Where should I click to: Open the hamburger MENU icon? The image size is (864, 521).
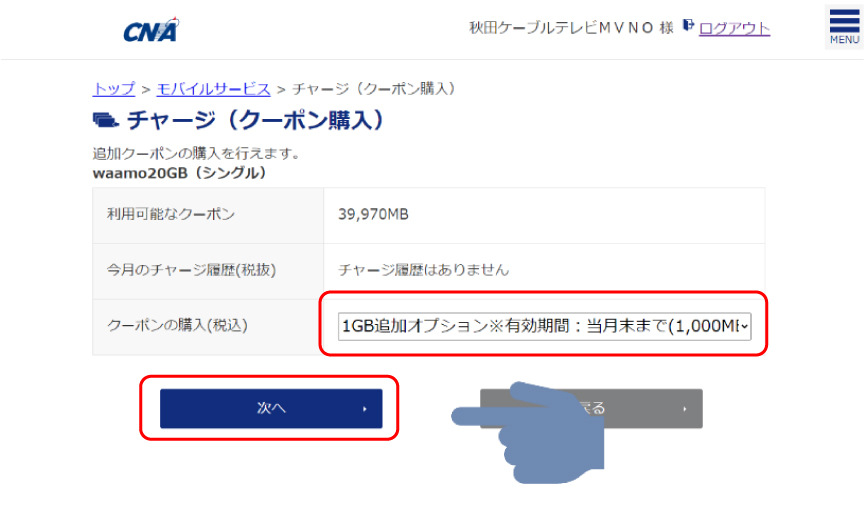click(844, 26)
